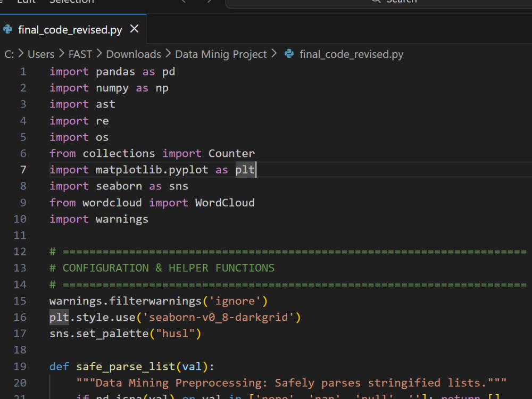The image size is (532, 399).
Task: Click line number 7 in gutter
Action: (23, 170)
